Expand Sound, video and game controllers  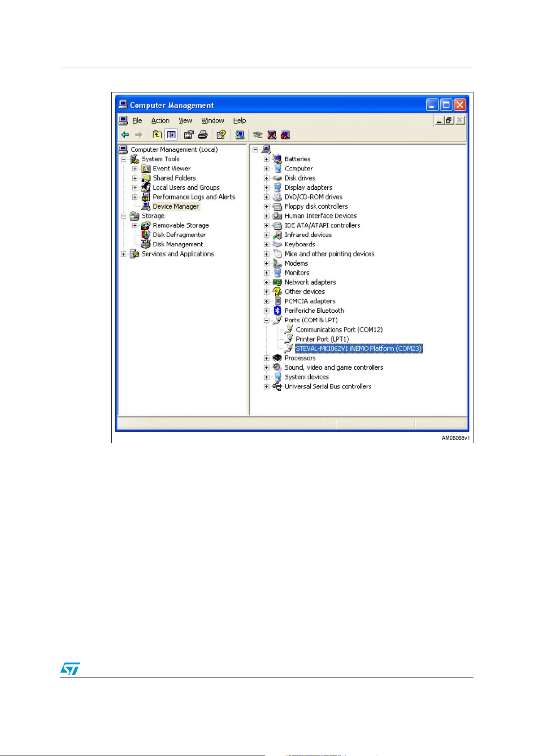pyautogui.click(x=266, y=367)
